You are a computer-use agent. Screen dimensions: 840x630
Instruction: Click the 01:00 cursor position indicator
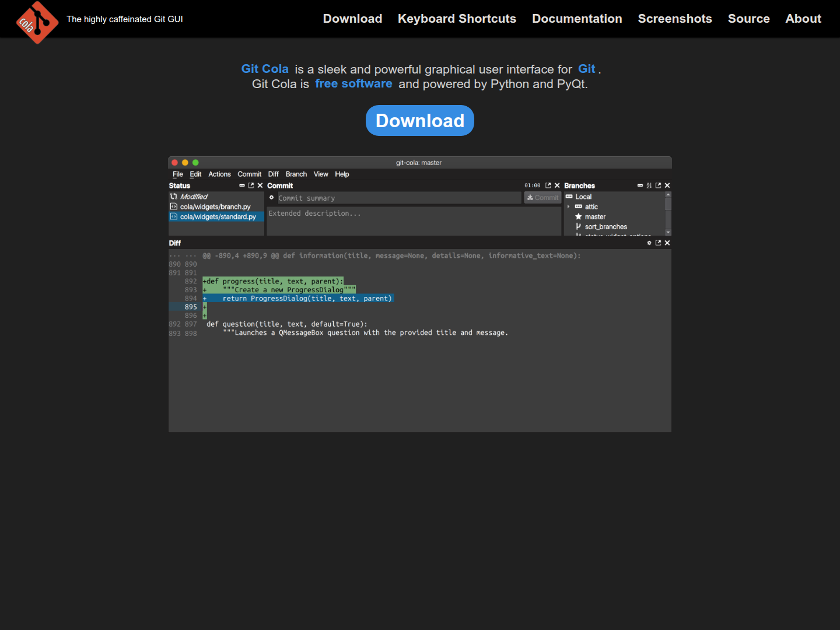point(533,185)
